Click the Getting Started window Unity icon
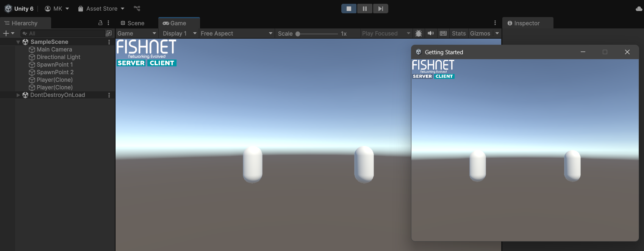The width and height of the screenshot is (644, 251). pyautogui.click(x=419, y=52)
